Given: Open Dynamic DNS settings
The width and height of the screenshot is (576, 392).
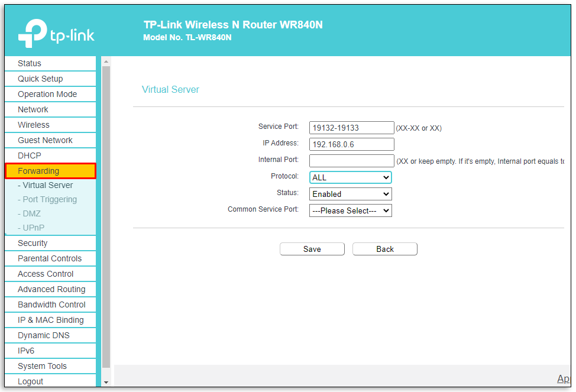Looking at the screenshot, I should [50, 336].
